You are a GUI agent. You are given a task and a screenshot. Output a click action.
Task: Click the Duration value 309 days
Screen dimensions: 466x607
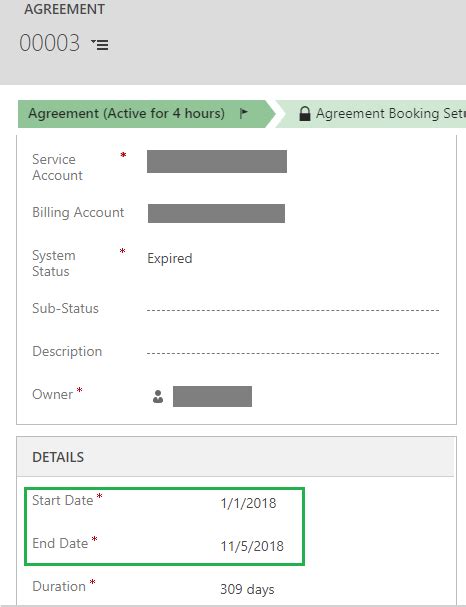coord(247,589)
